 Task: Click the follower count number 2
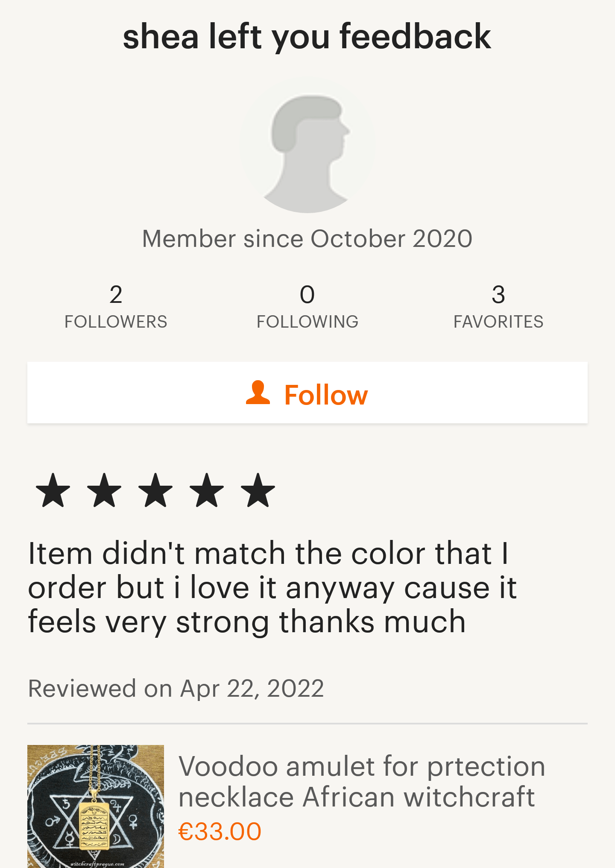116,294
